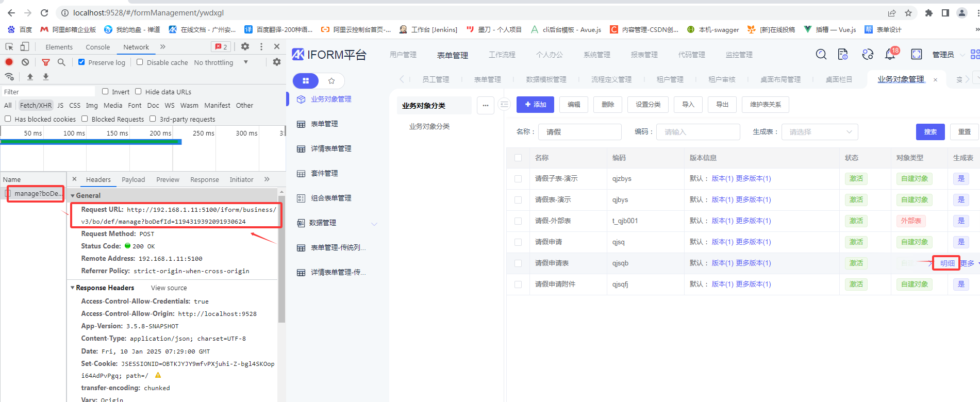Open the 工作流程 top menu

point(502,55)
